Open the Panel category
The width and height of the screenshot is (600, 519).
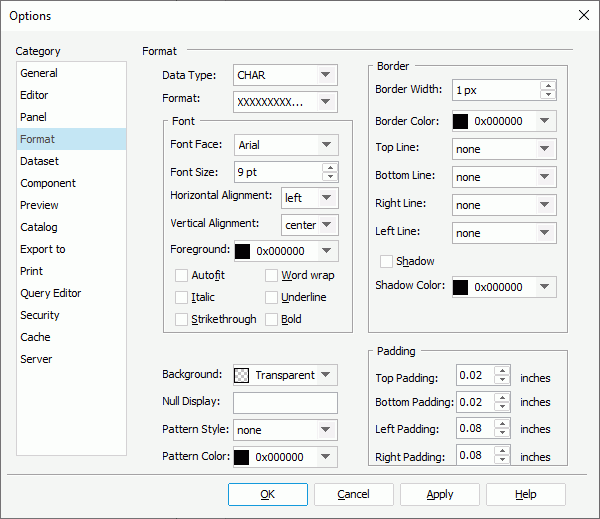coord(71,117)
